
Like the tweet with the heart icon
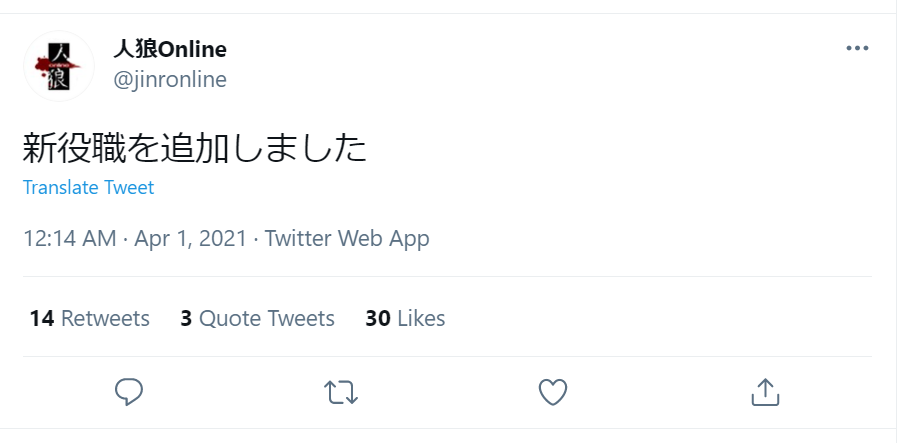click(x=553, y=391)
